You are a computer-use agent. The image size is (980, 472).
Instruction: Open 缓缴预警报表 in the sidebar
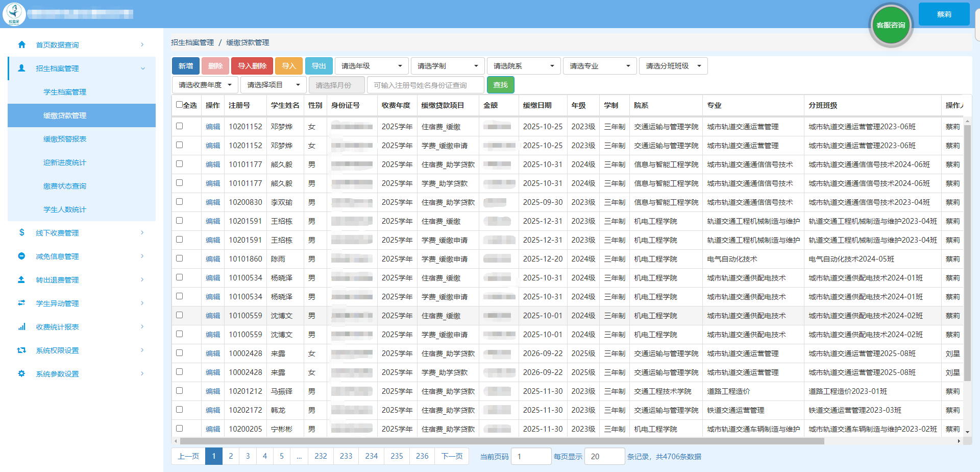(65, 139)
